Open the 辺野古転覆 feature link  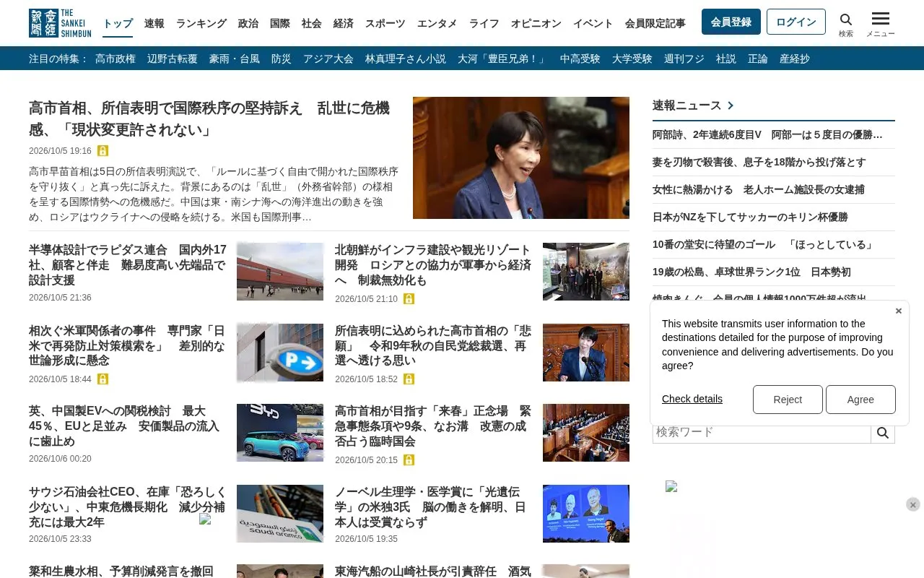[173, 59]
